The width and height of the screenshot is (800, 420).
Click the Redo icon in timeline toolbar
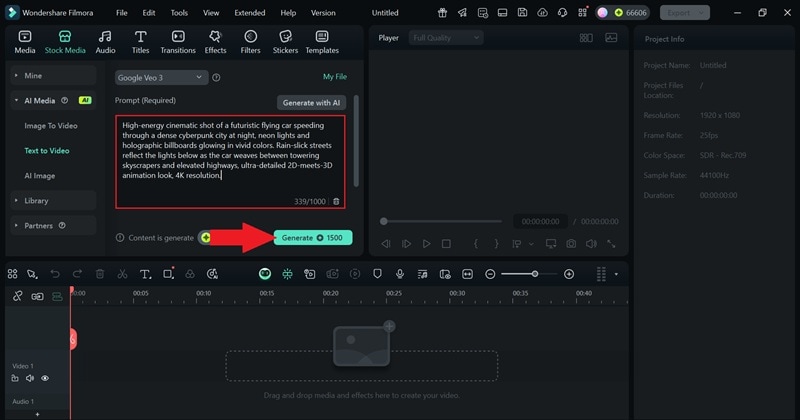pos(77,275)
